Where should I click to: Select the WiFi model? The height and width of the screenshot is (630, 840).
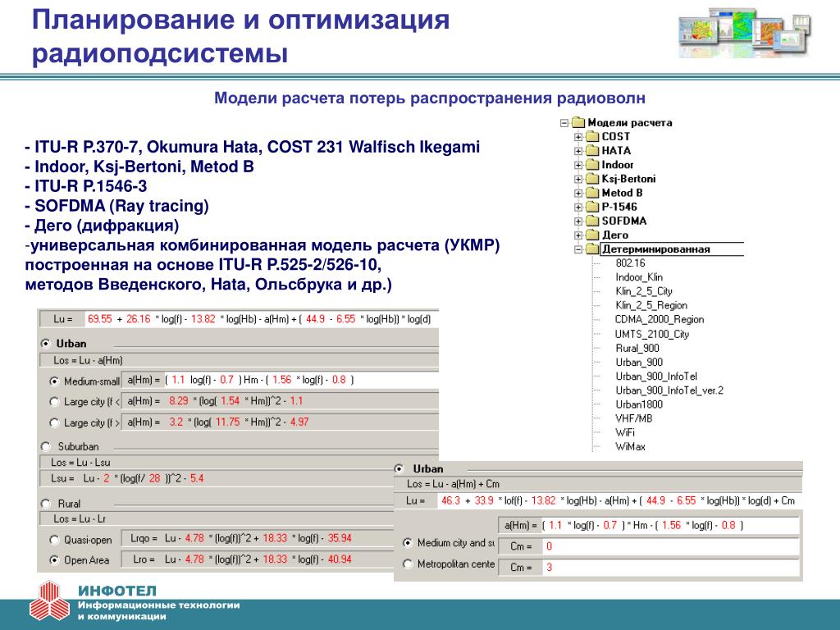pos(625,432)
